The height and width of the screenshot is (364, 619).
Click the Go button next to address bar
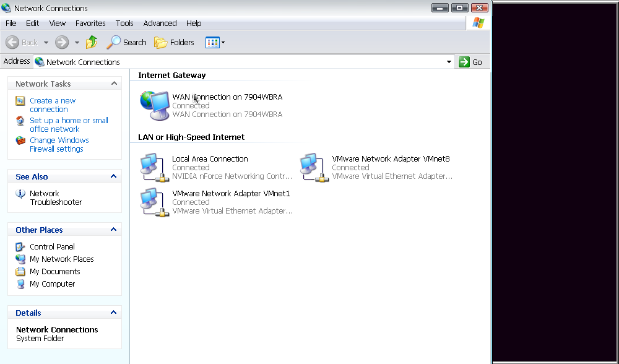click(470, 62)
